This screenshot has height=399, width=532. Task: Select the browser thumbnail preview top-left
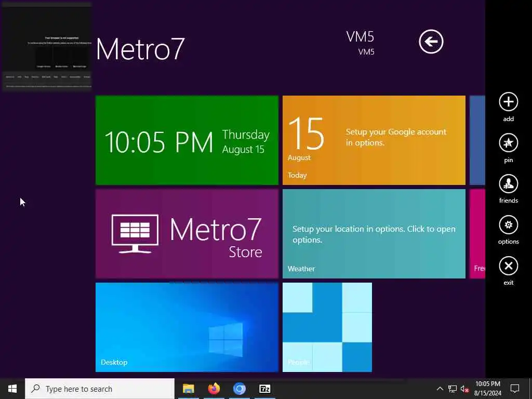coord(47,47)
